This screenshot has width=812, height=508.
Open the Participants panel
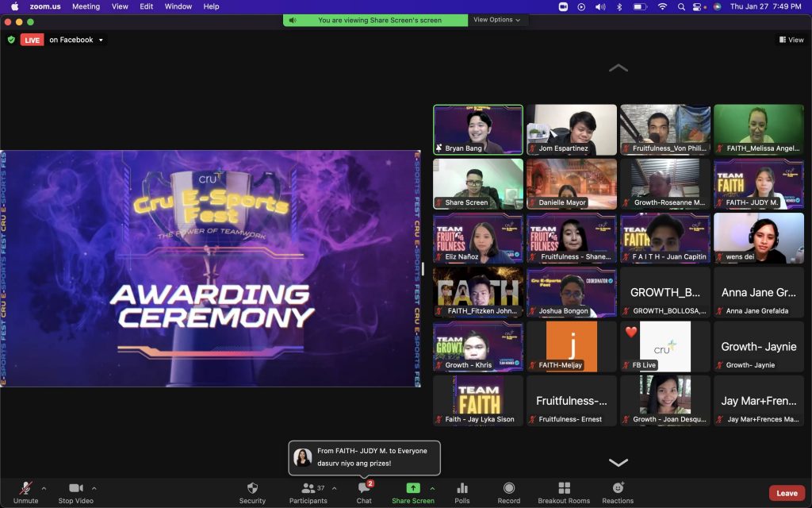308,488
